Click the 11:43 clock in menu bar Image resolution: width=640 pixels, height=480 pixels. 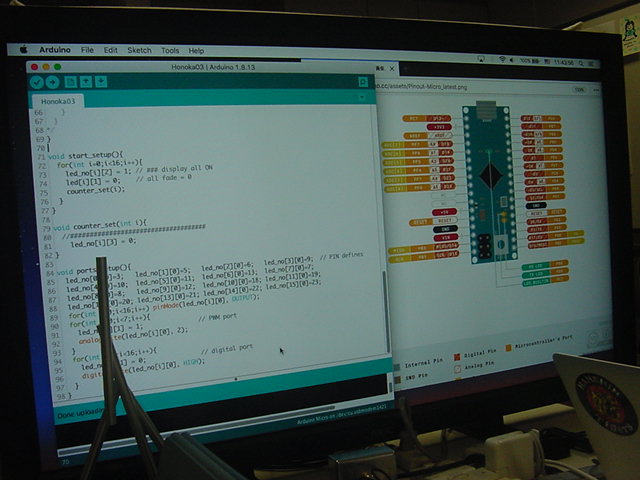[x=563, y=62]
